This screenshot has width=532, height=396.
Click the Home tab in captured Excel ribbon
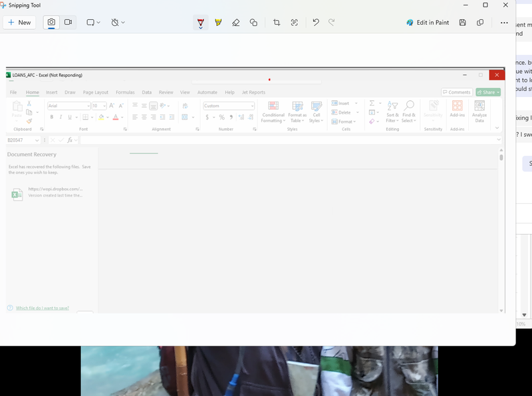(32, 92)
